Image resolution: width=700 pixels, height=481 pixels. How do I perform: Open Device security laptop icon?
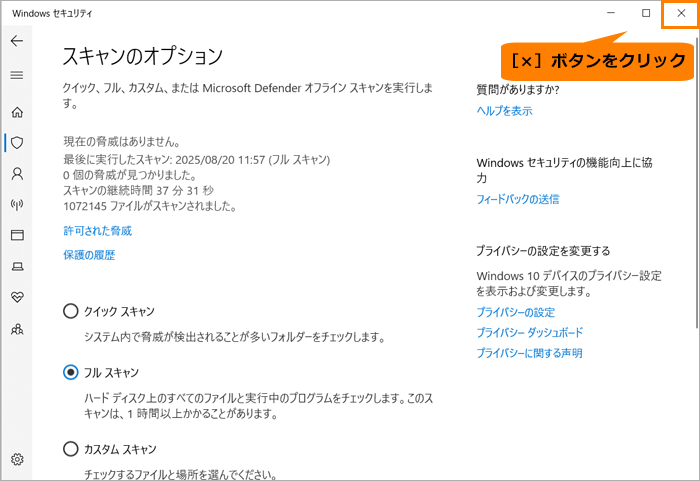17,267
